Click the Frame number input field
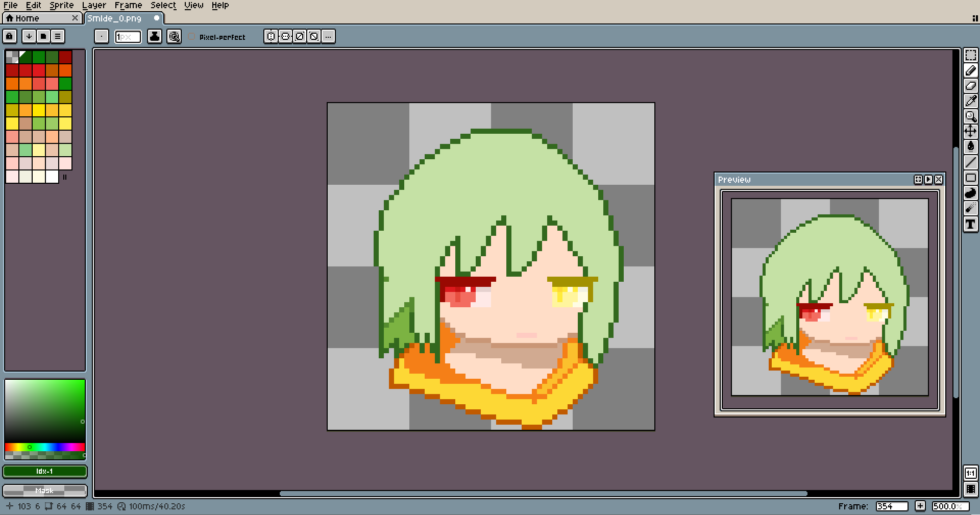980x515 pixels. pyautogui.click(x=891, y=506)
